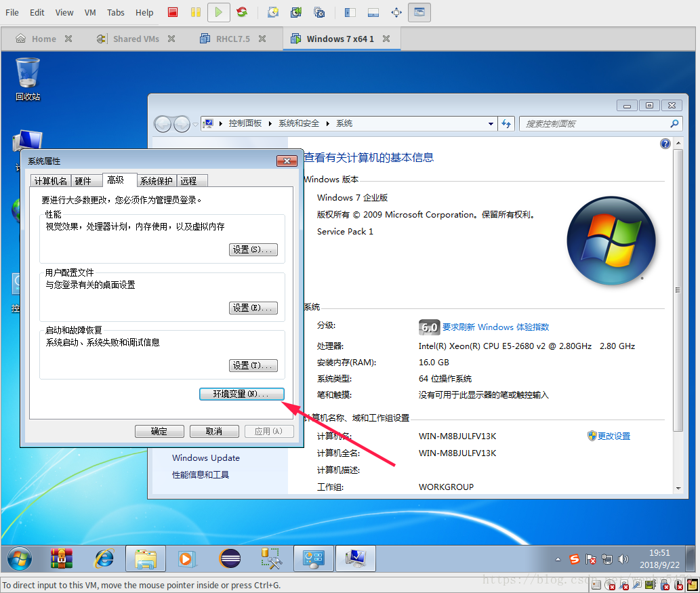Click the Recycle Bin desktop icon
This screenshot has width=700, height=593.
28,79
